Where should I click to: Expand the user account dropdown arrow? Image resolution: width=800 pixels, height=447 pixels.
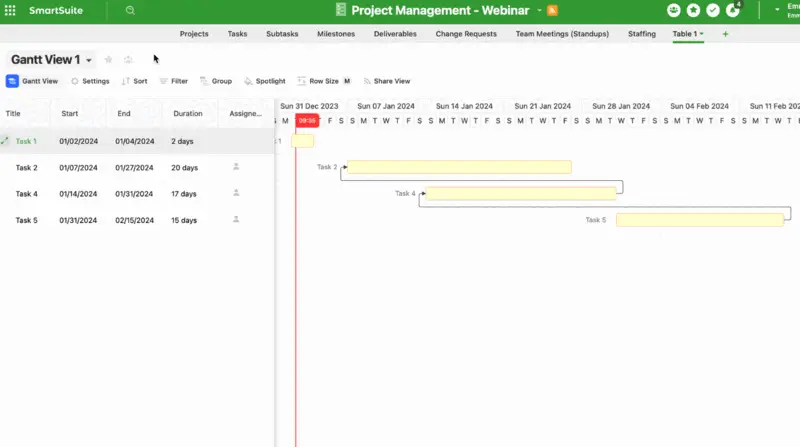coord(777,10)
